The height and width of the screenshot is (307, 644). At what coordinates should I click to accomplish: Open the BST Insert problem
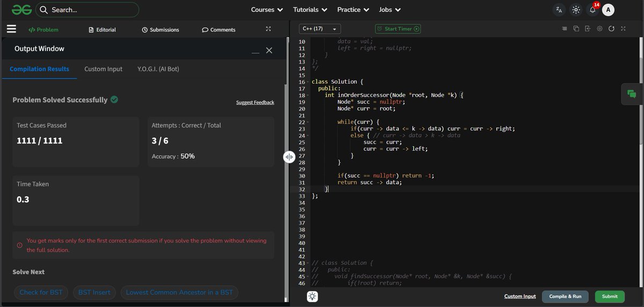click(94, 293)
